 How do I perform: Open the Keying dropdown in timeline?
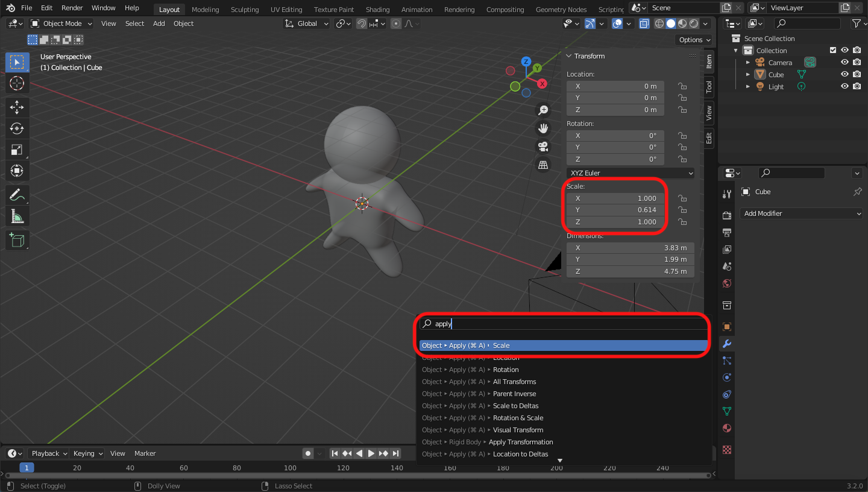pyautogui.click(x=87, y=453)
